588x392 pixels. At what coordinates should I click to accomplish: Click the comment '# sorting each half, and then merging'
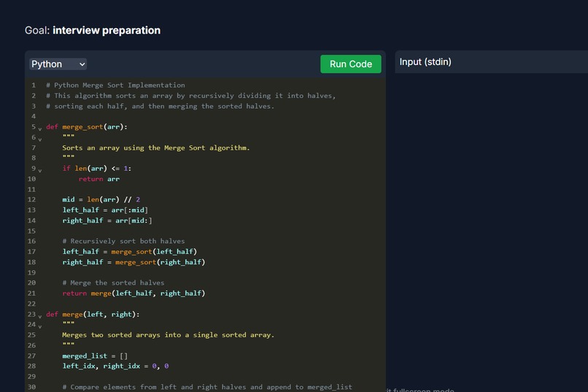[160, 106]
